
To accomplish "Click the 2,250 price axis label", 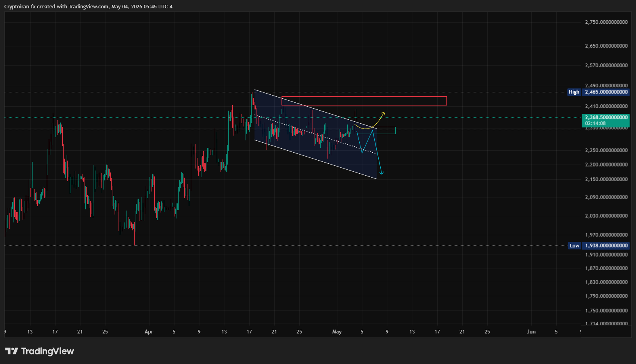I will pos(606,150).
